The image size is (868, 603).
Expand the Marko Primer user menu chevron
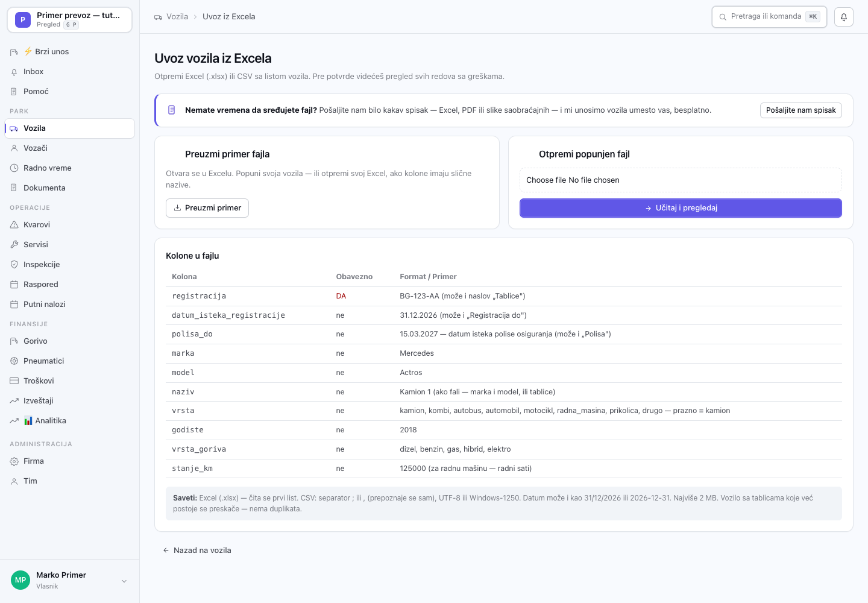pyautogui.click(x=124, y=581)
